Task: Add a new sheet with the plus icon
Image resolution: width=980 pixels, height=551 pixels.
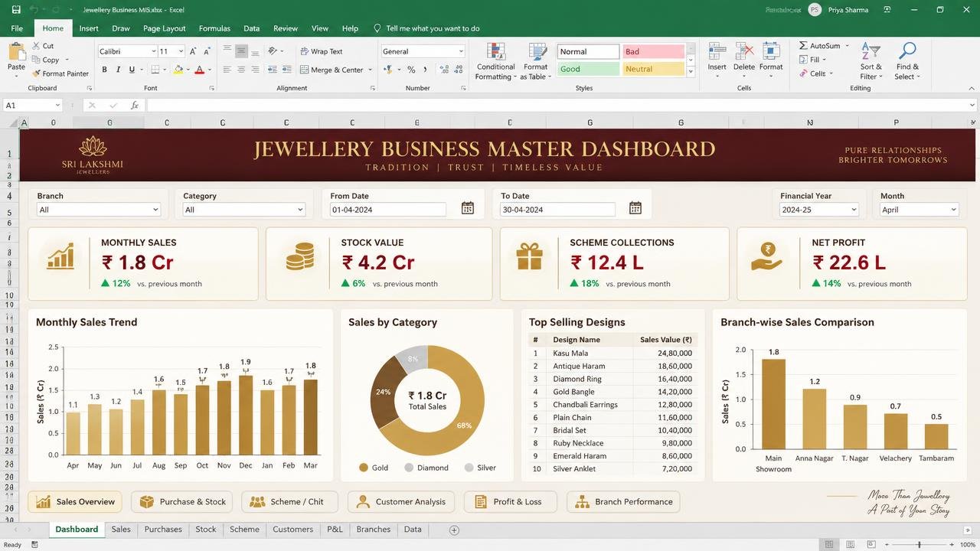Action: coord(454,530)
